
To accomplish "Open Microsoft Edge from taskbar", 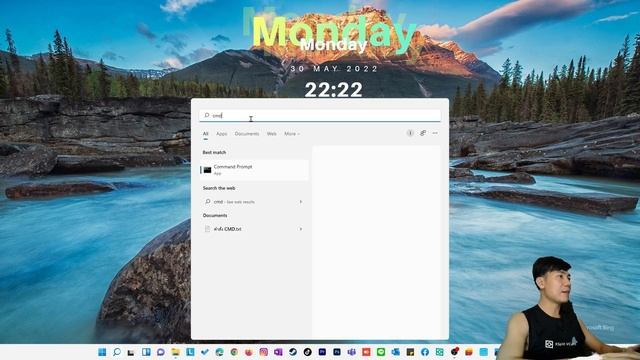I will [x=220, y=352].
